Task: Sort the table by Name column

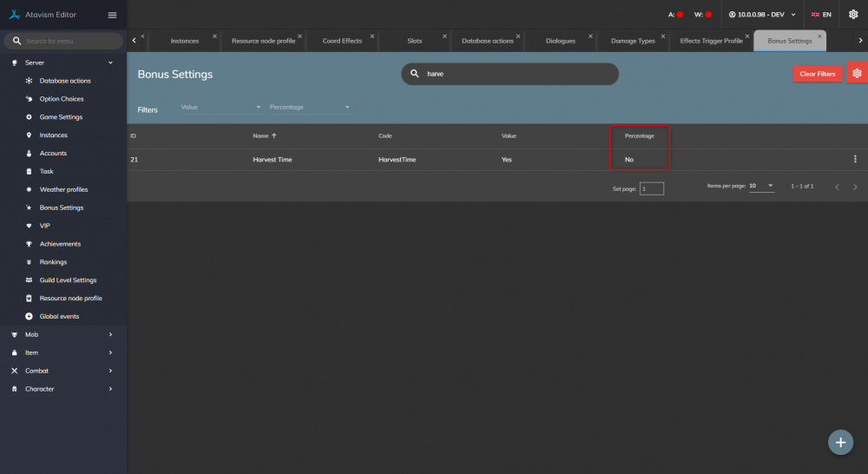Action: pyautogui.click(x=260, y=135)
